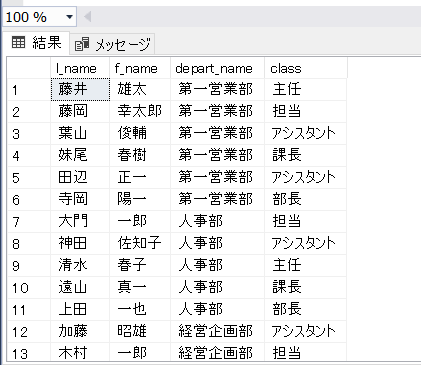Click the message icon on the メッセージ tab

(82, 44)
